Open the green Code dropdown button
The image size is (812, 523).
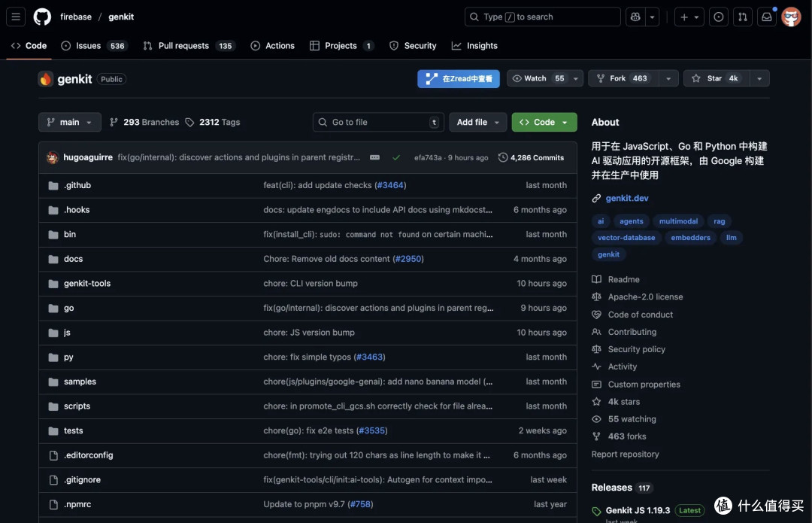click(544, 123)
